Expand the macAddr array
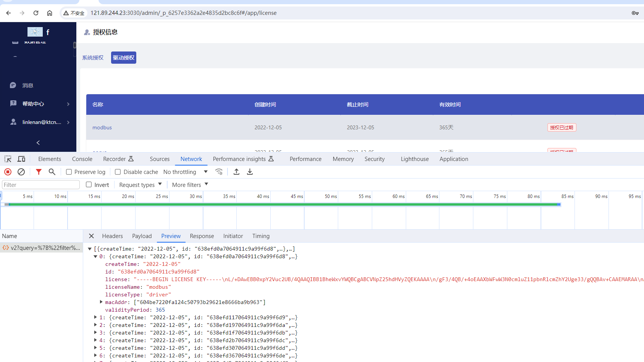644x362 pixels. pos(101,302)
